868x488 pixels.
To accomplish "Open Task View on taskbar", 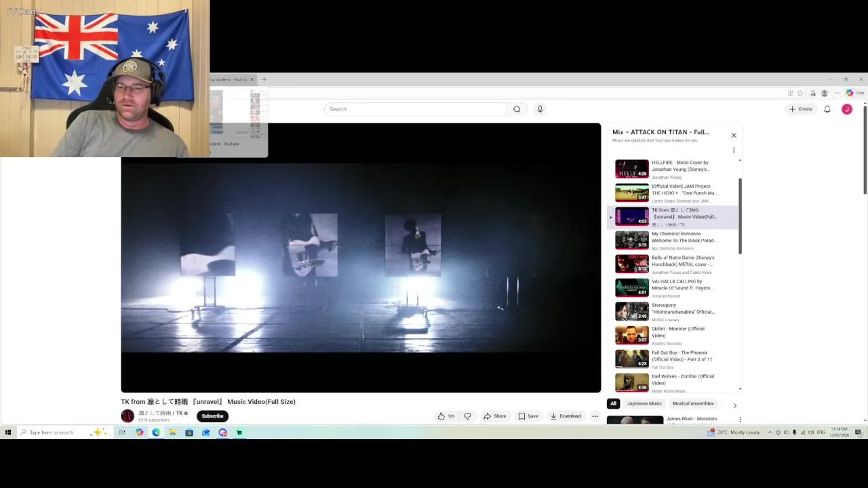I will 122,432.
